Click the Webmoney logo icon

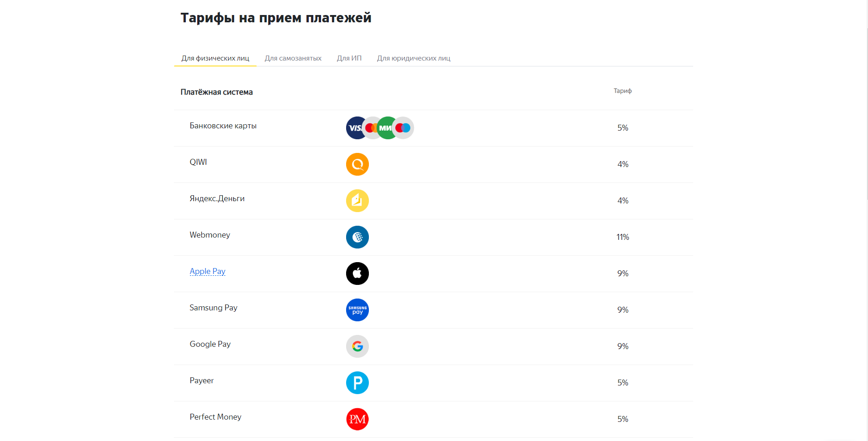pos(357,237)
